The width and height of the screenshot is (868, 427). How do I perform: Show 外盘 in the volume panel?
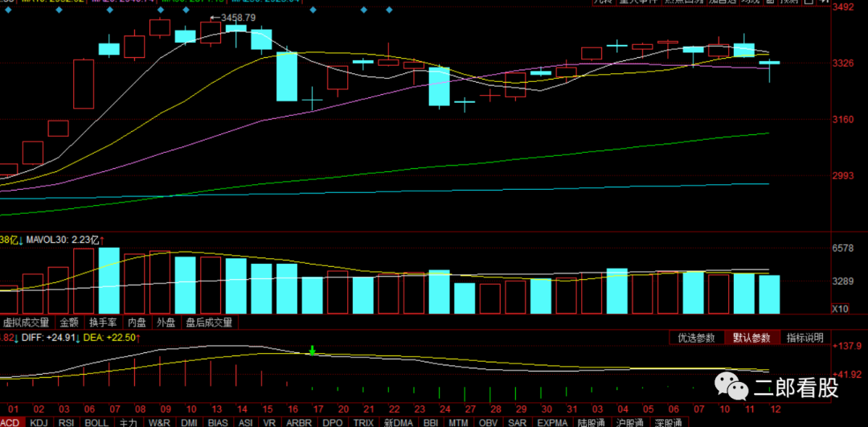tap(166, 322)
